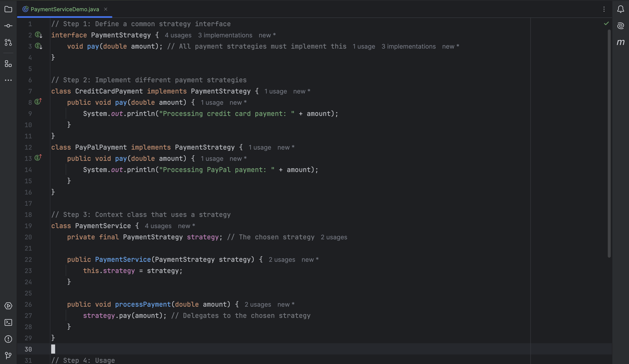Click the vertical editor scrollbar

pos(609,143)
